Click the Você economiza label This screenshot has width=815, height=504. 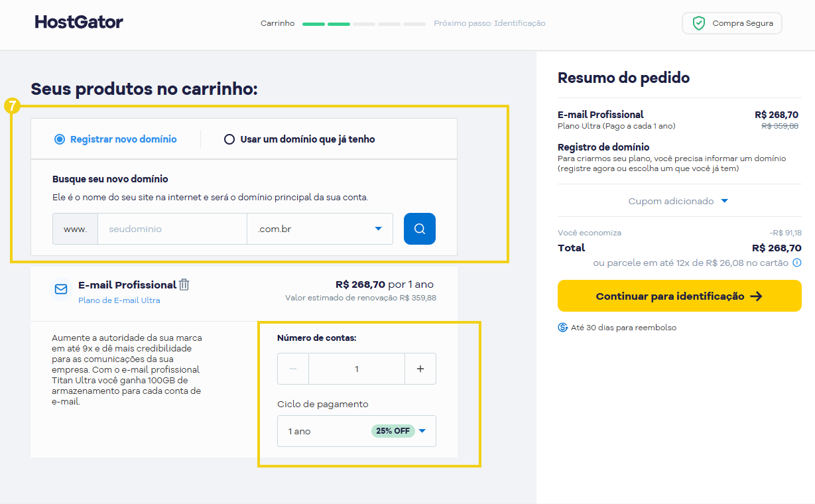[590, 233]
